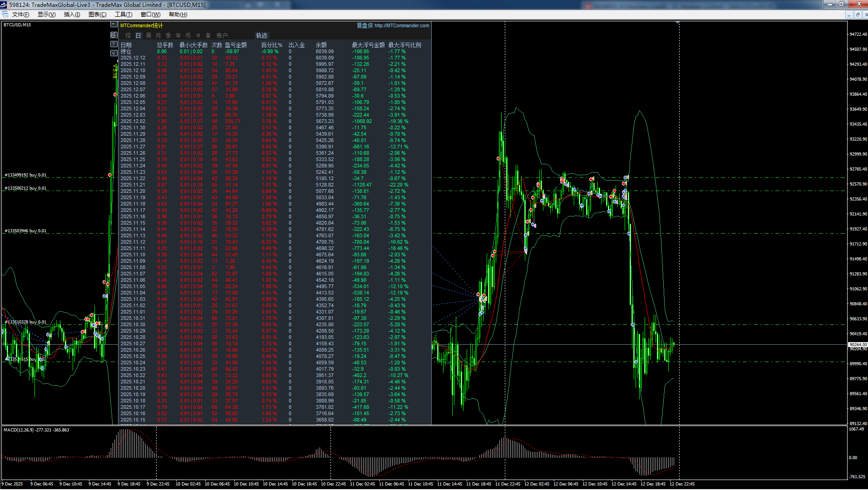The height and width of the screenshot is (490, 868).
Task: Click the 盈亏金额 column header
Action: coord(236,45)
